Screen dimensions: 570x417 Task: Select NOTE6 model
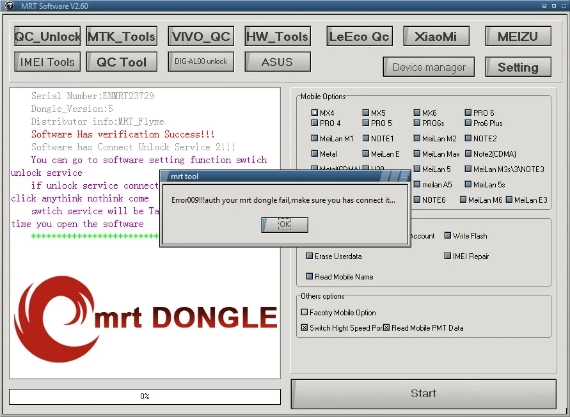pyautogui.click(x=417, y=200)
